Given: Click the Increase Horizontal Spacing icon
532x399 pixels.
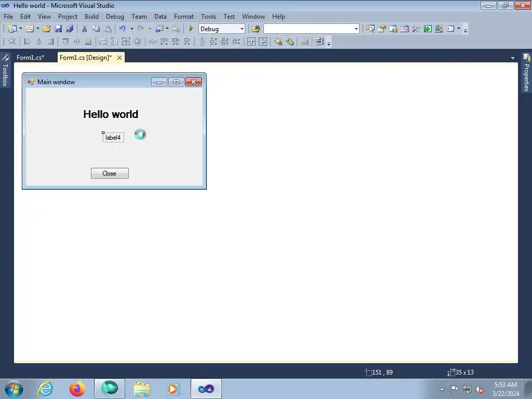Looking at the screenshot, I should [x=164, y=42].
